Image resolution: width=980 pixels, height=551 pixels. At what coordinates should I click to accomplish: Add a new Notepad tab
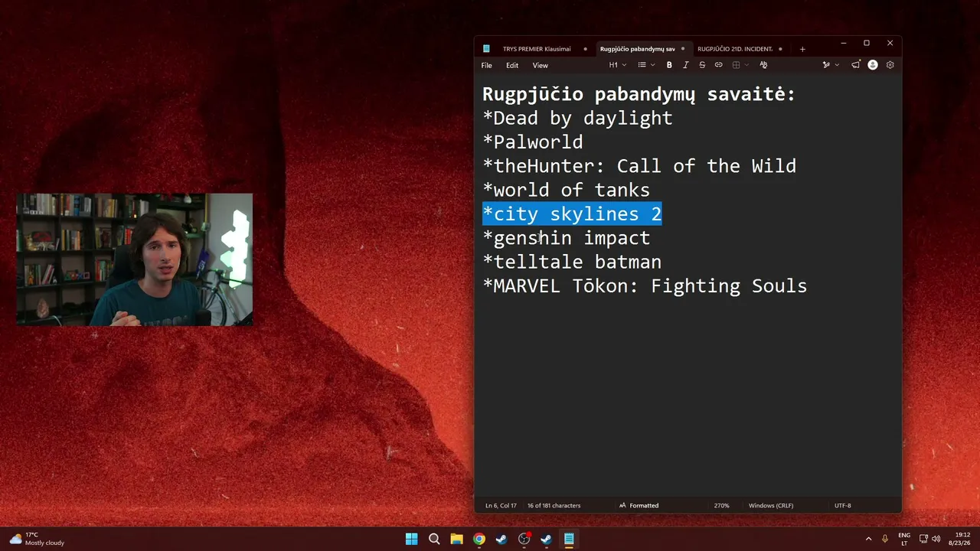coord(802,49)
